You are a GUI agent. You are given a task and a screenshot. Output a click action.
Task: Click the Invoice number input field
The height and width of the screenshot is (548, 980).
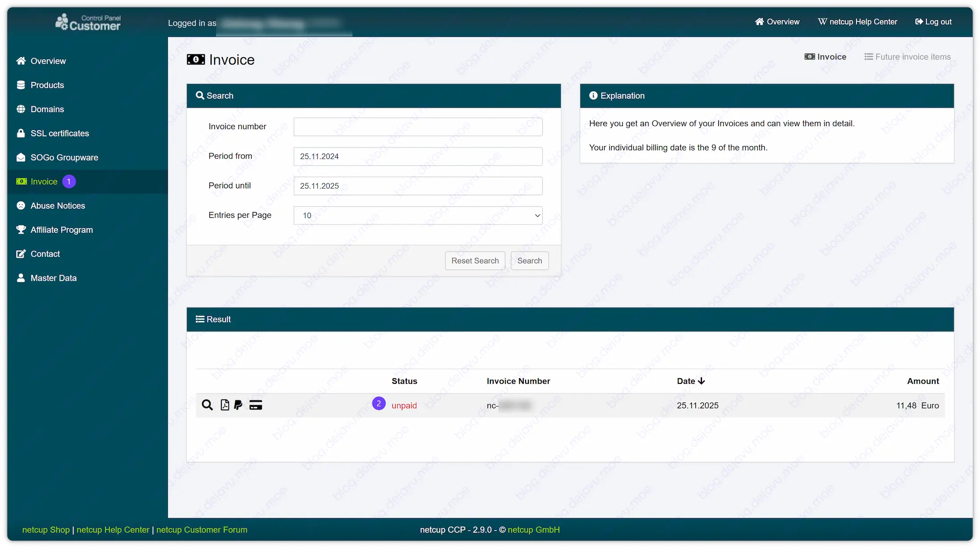pyautogui.click(x=417, y=126)
